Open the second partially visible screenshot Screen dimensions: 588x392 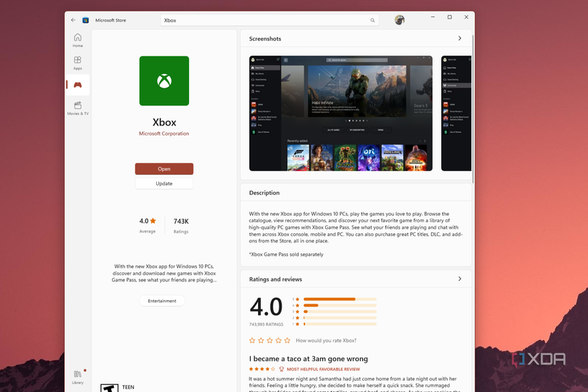(x=456, y=113)
